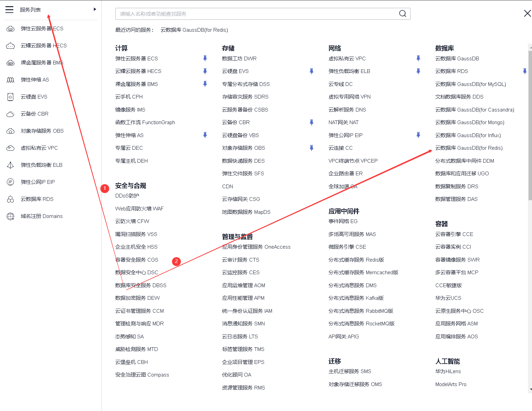532x411 pixels.
Task: Go to 企业主机安全 HSS
Action: point(136,247)
